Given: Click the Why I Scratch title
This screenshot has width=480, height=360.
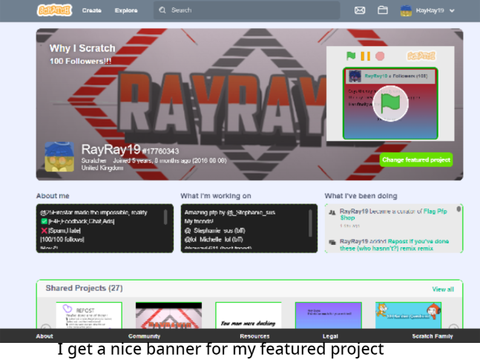Looking at the screenshot, I should tap(82, 48).
